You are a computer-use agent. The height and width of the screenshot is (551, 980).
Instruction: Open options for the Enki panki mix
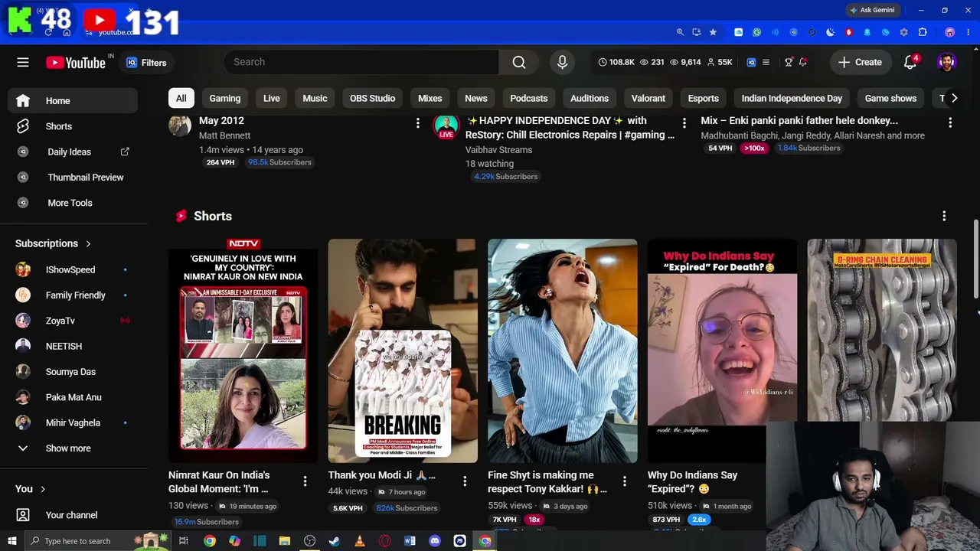pos(950,122)
